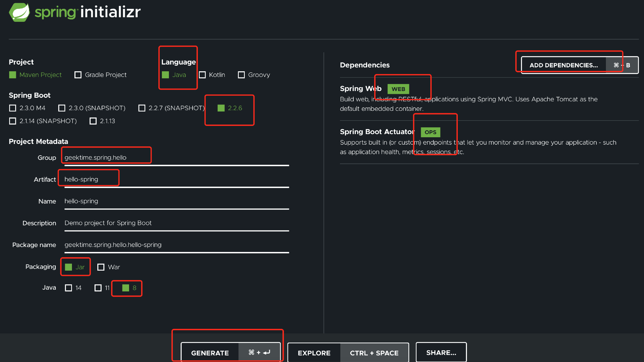Choose Java as the language
The image size is (644, 362).
[174, 75]
